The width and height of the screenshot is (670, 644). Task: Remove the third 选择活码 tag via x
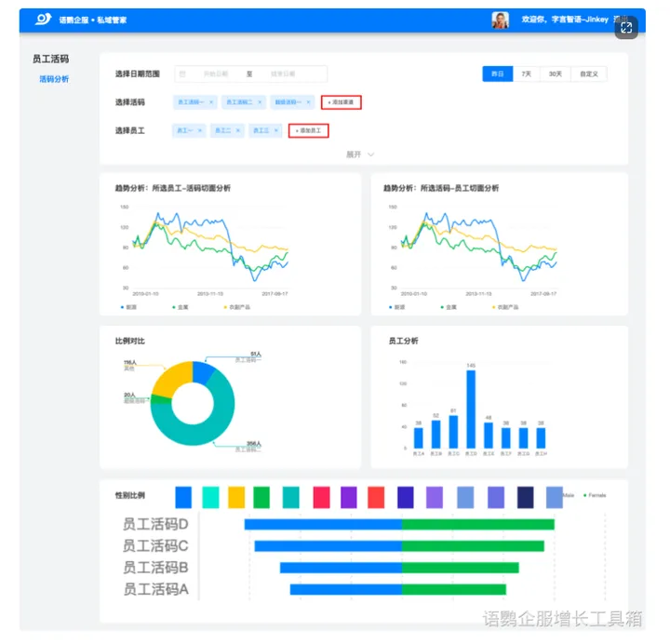309,102
